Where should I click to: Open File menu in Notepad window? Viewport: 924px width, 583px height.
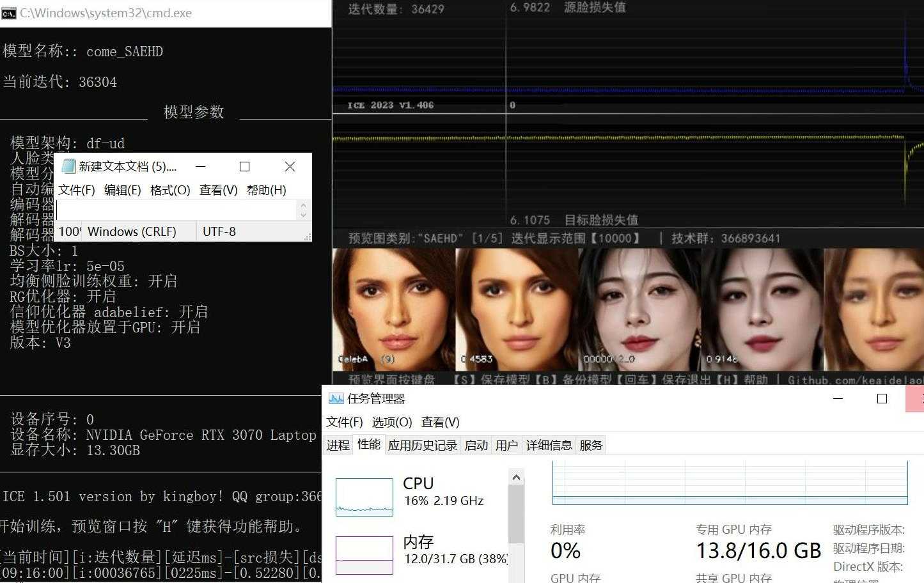pos(77,190)
